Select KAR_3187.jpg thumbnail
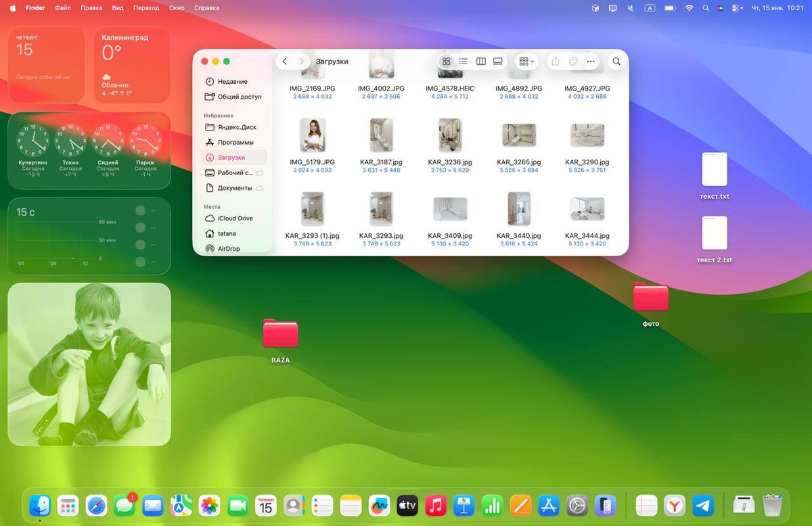 382,135
